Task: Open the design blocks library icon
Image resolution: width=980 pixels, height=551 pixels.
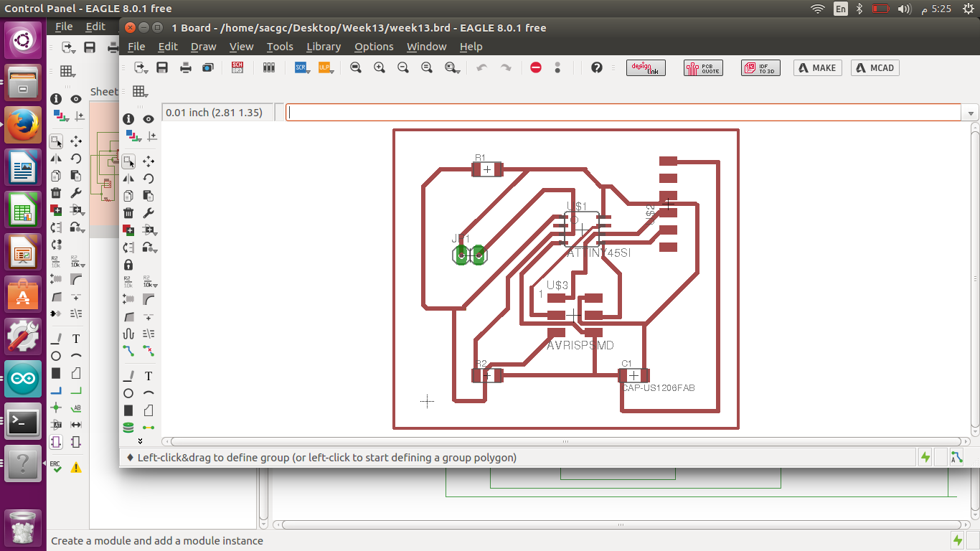Action: coord(269,67)
